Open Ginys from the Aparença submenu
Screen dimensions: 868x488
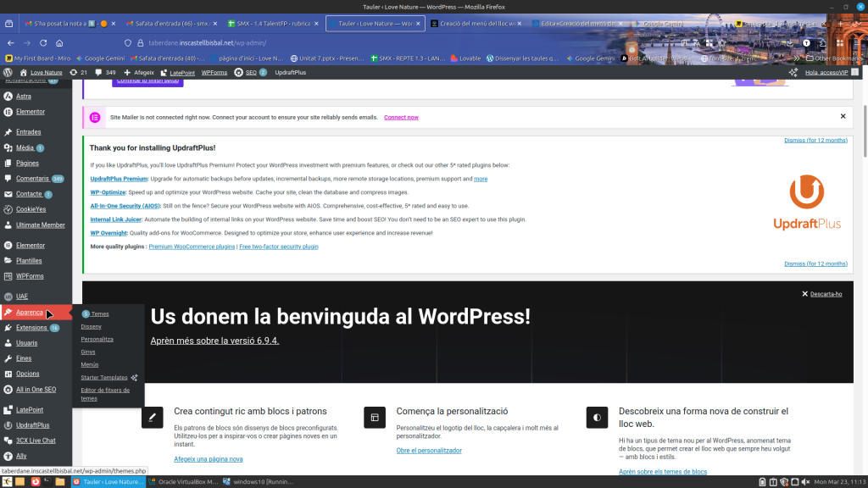88,352
